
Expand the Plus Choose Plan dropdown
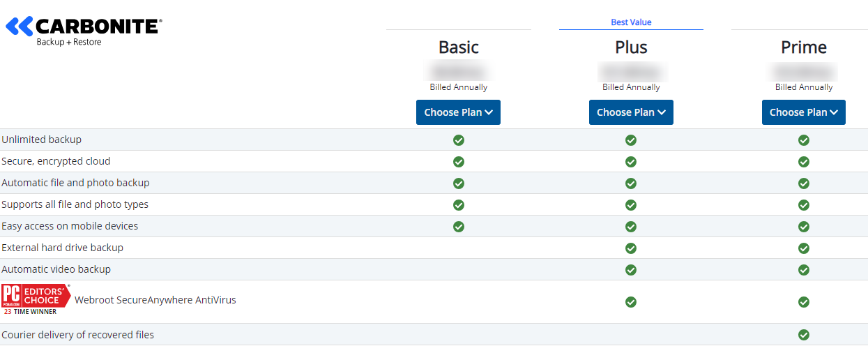pos(631,112)
